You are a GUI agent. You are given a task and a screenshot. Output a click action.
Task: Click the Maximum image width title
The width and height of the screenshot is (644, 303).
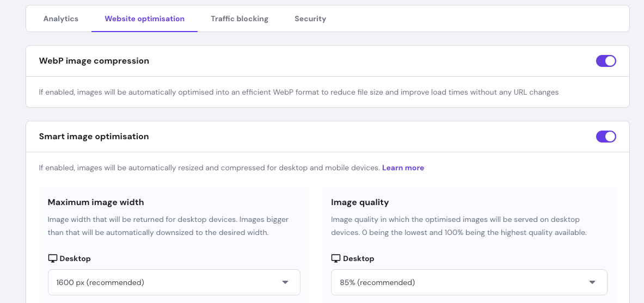(x=96, y=202)
